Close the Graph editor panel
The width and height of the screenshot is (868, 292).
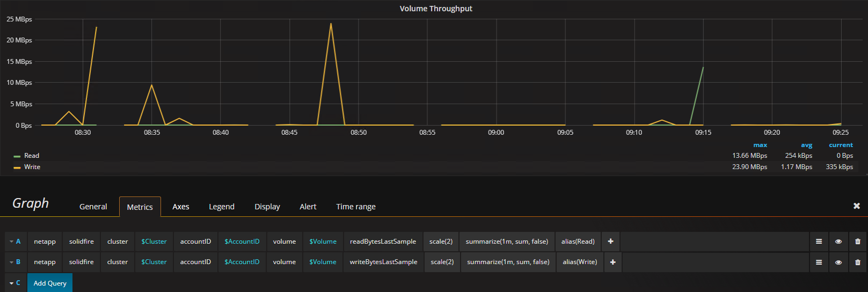(857, 206)
